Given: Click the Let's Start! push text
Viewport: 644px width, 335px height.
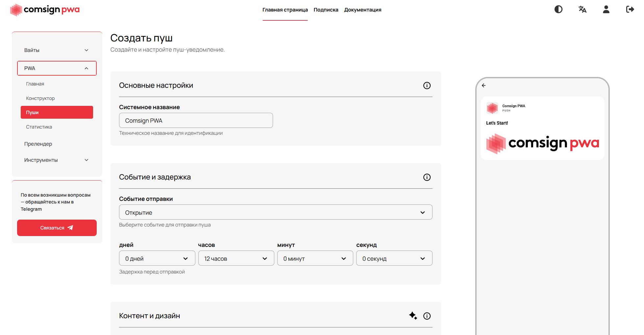Looking at the screenshot, I should coord(497,123).
